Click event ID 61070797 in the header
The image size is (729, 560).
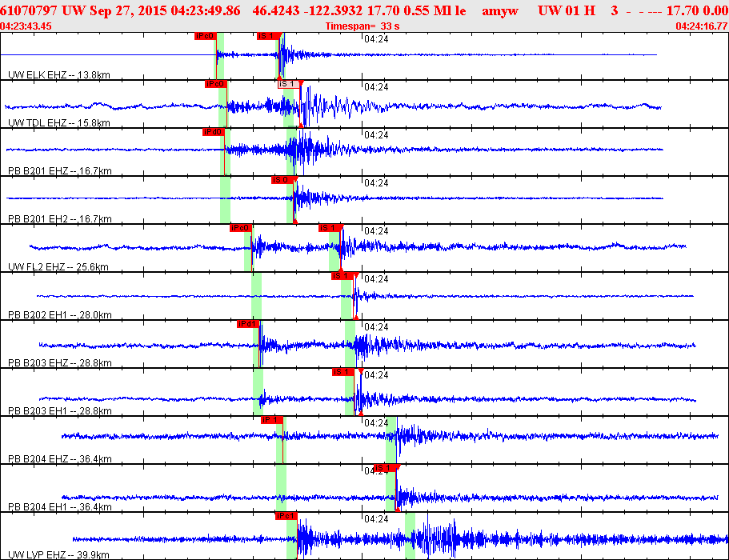coord(28,10)
